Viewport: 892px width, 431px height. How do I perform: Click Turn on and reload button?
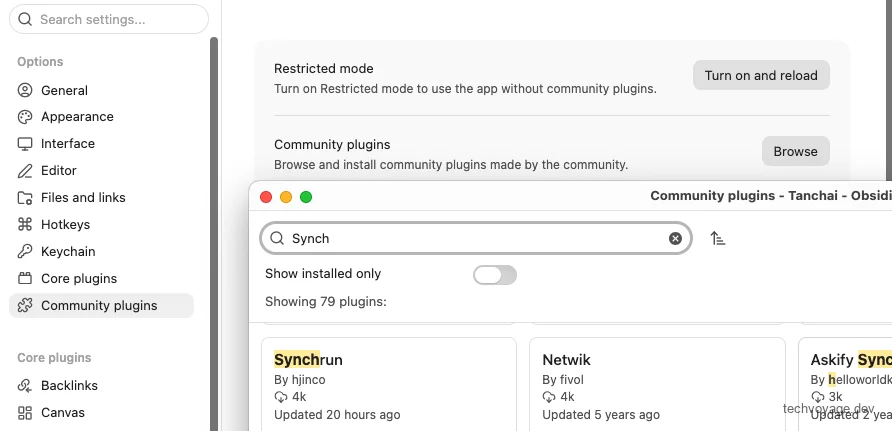[x=761, y=75]
